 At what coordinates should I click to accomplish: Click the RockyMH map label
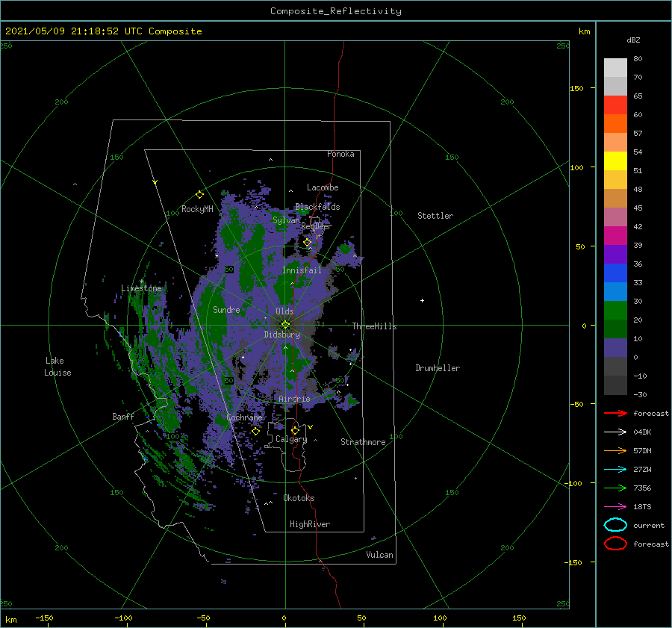[x=197, y=209]
